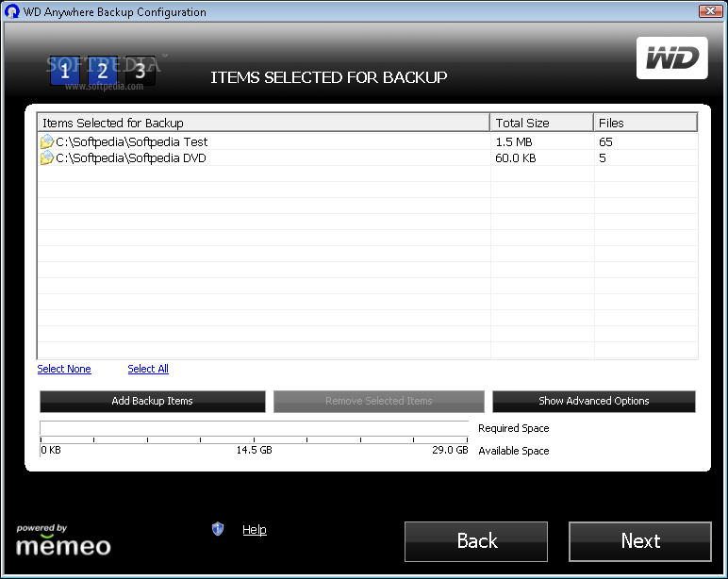Sort by Total Size column header
This screenshot has height=579, width=728.
(541, 123)
